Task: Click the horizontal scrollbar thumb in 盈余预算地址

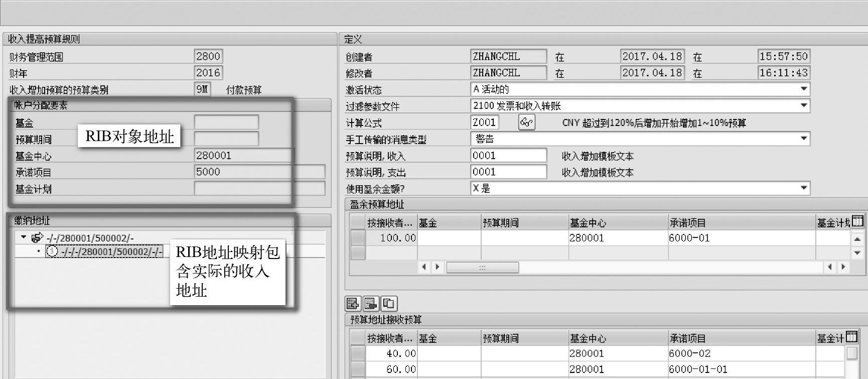Action: tap(482, 267)
